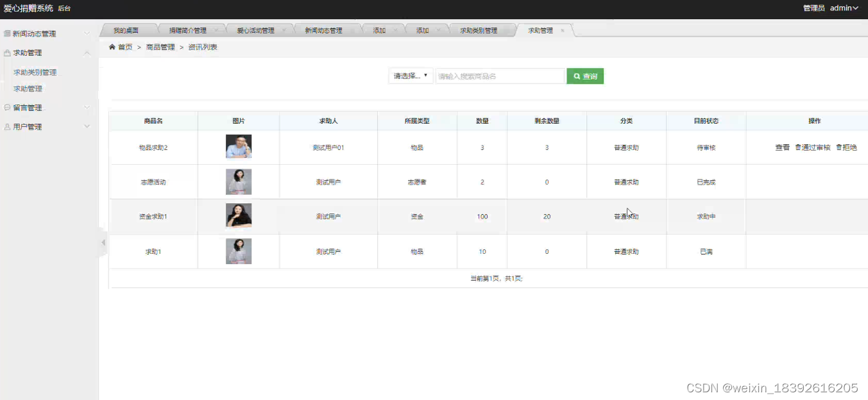
Task: Go to 首页 in the breadcrumb
Action: [x=125, y=47]
